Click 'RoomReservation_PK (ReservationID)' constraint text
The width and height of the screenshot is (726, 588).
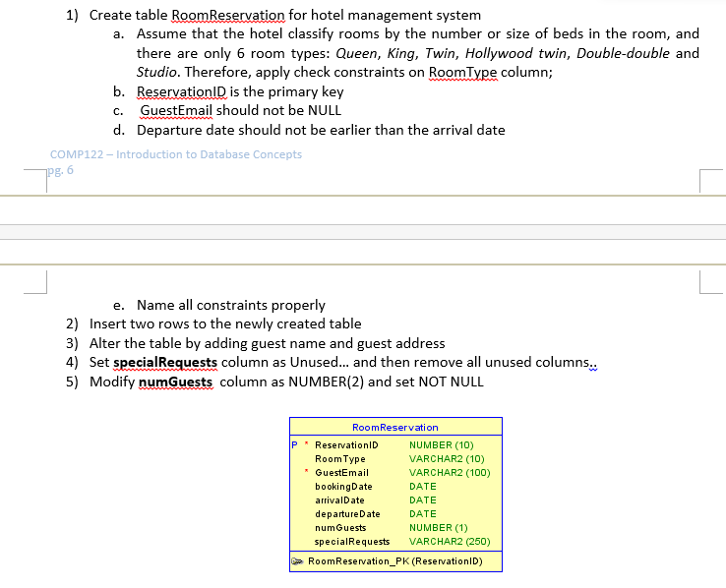394,561
